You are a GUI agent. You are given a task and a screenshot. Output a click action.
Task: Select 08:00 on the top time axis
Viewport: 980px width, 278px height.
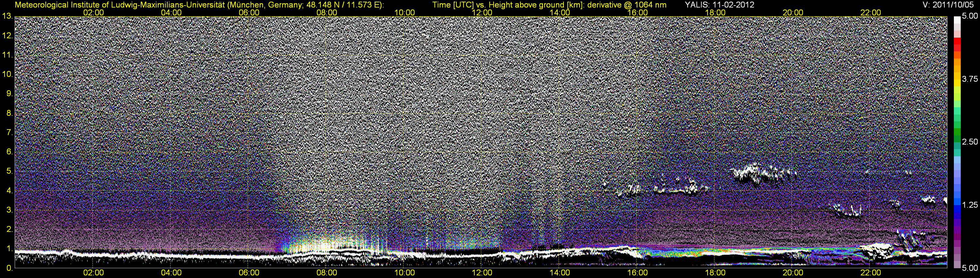[x=326, y=12]
